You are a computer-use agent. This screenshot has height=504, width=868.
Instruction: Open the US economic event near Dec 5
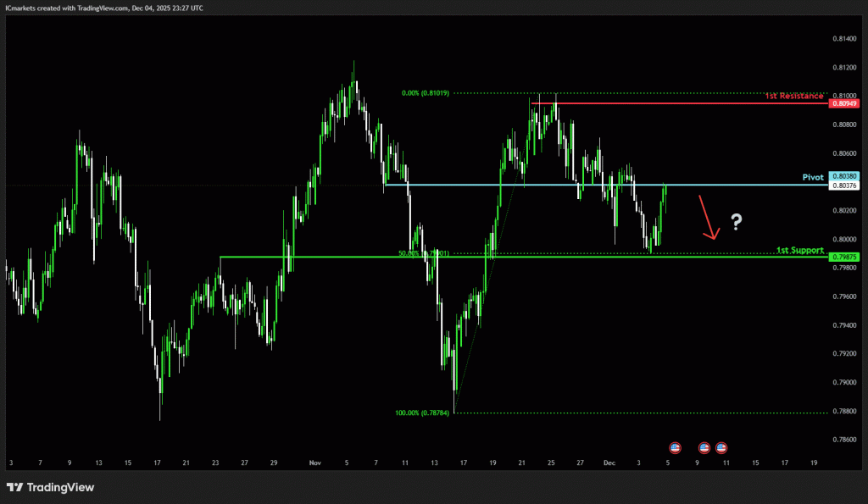[676, 447]
